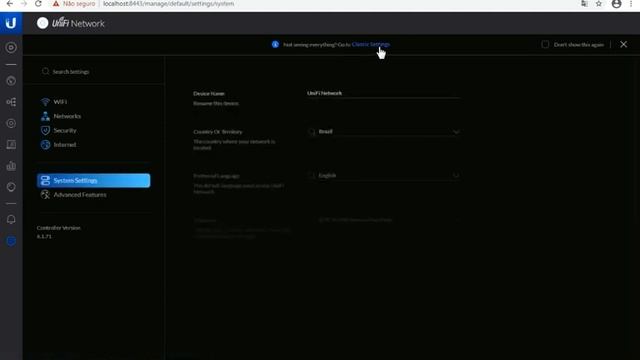Viewport: 640px width, 360px height.
Task: Open the Alerts bell icon
Action: pos(11,220)
